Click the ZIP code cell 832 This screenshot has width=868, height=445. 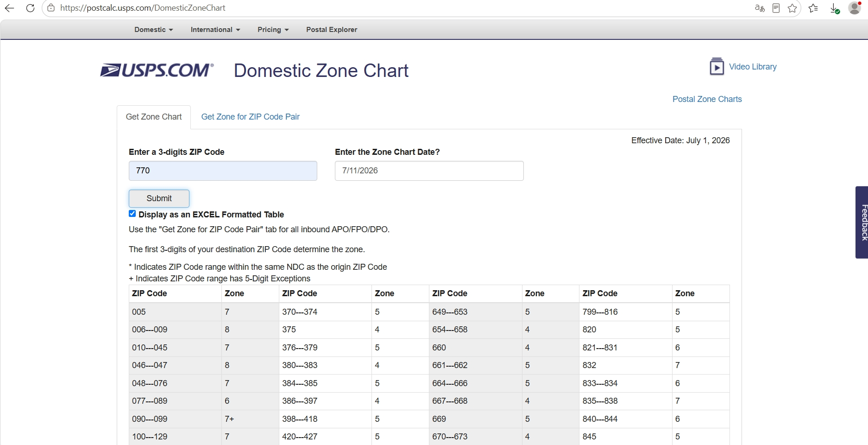(625, 365)
